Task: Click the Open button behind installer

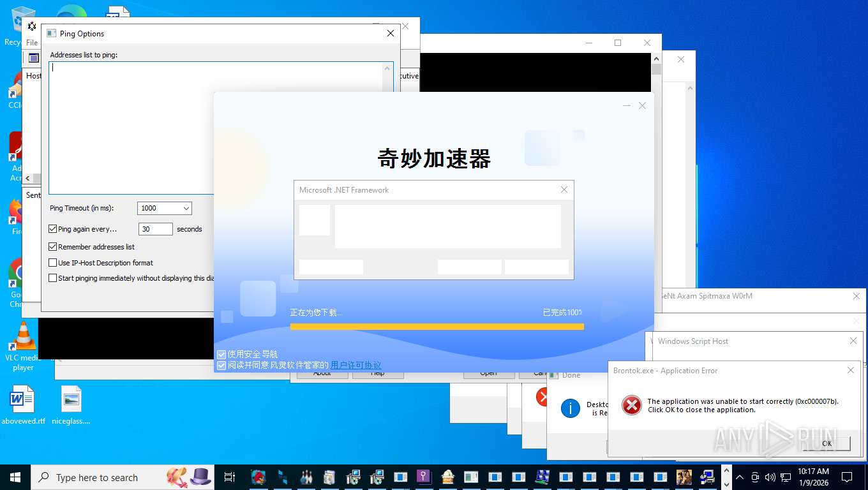Action: click(x=488, y=375)
